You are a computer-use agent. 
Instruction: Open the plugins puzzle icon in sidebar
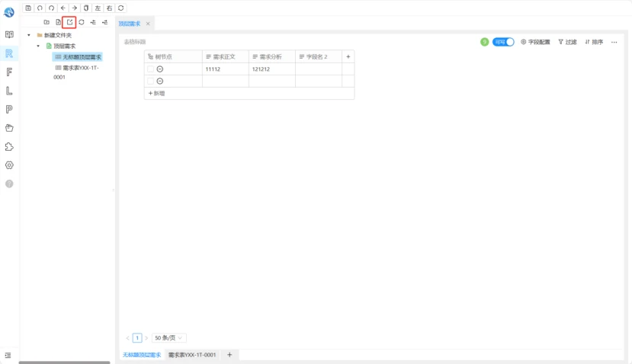[9, 146]
